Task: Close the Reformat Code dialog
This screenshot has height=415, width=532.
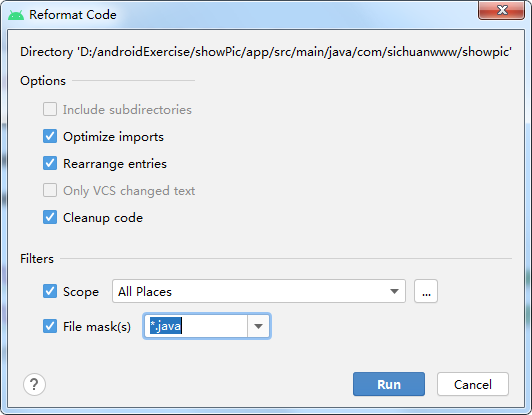Action: [x=501, y=10]
